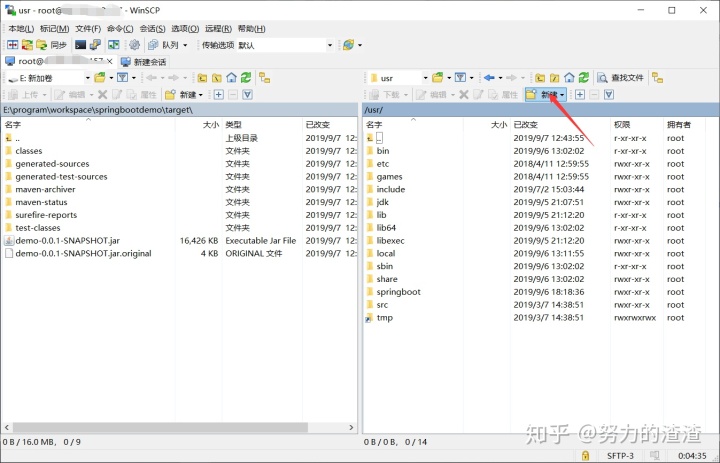Open preferences gear icon

135,45
